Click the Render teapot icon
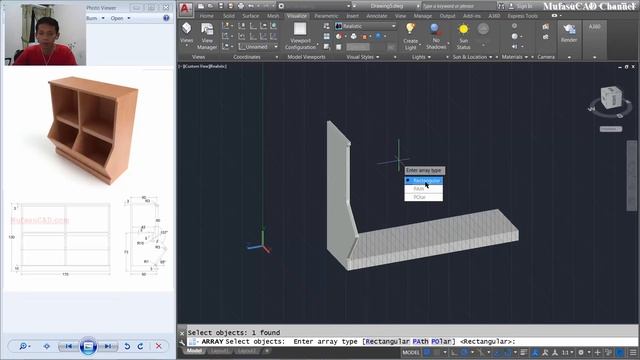The width and height of the screenshot is (640, 360). (569, 29)
